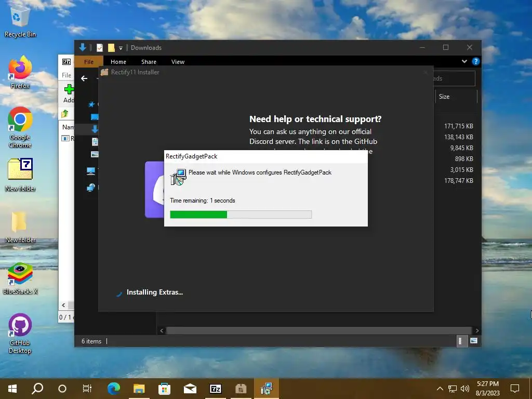Select file with size 898 KB
Screen dimensions: 532x399
[464, 158]
